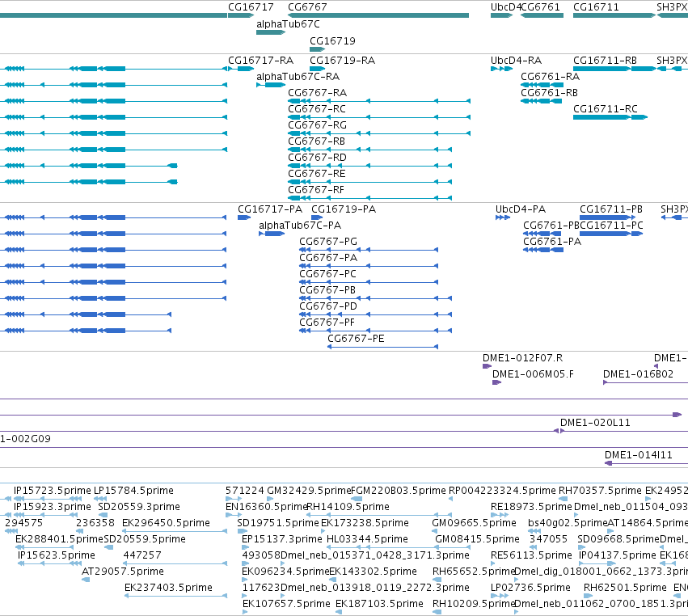Click the GM32429.5prime EST label
The height and width of the screenshot is (616, 688).
(x=309, y=490)
